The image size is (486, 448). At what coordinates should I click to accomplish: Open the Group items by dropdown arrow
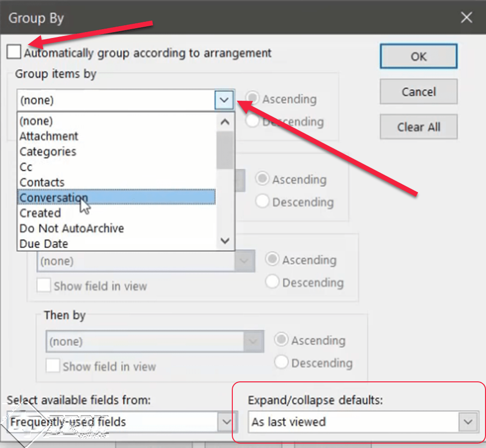pos(224,100)
